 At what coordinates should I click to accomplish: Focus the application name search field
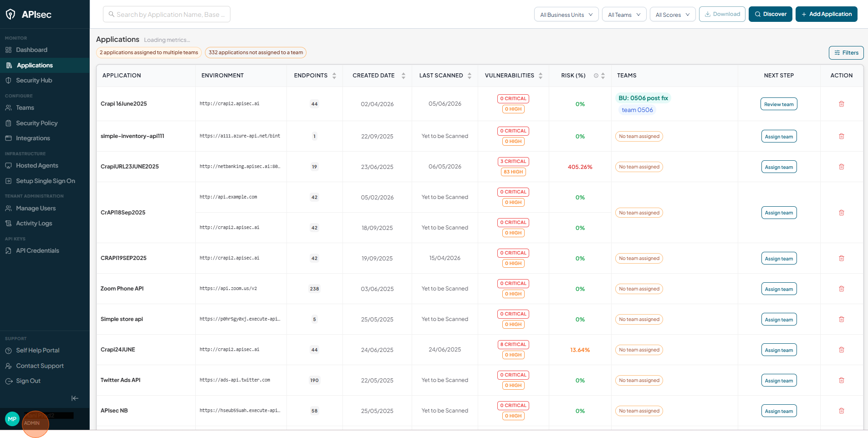[167, 14]
